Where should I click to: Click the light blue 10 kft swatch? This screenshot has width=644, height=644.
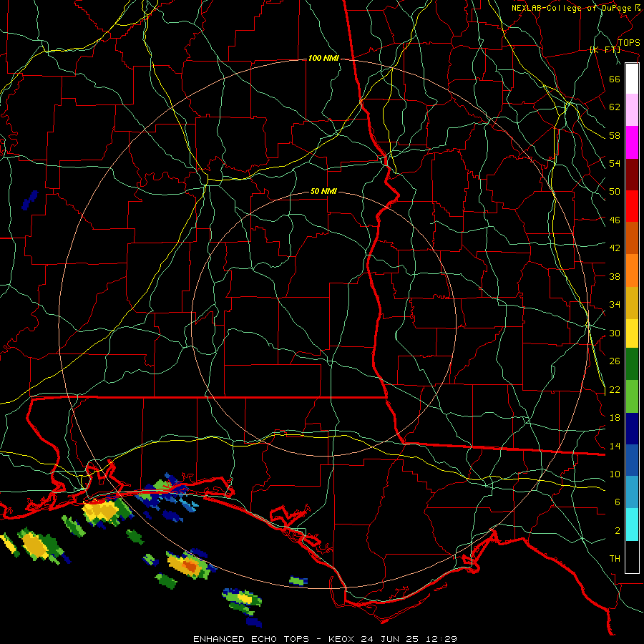coord(632,492)
